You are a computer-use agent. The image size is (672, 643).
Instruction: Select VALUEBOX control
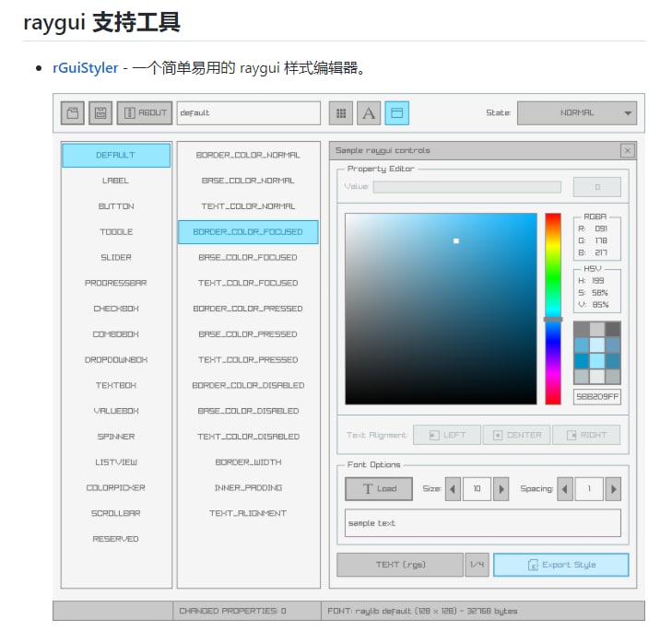tap(116, 411)
